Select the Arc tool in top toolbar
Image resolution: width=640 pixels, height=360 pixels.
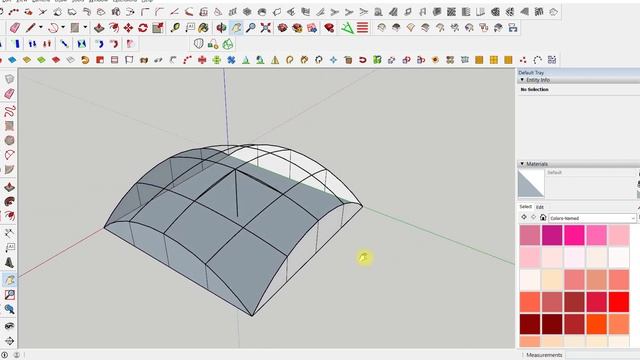click(x=53, y=28)
